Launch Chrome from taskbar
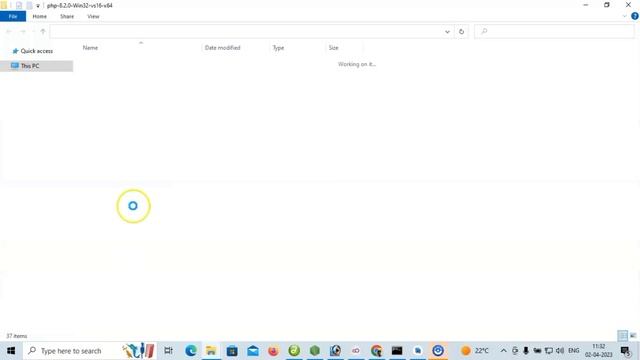The image size is (640, 360). 376,351
